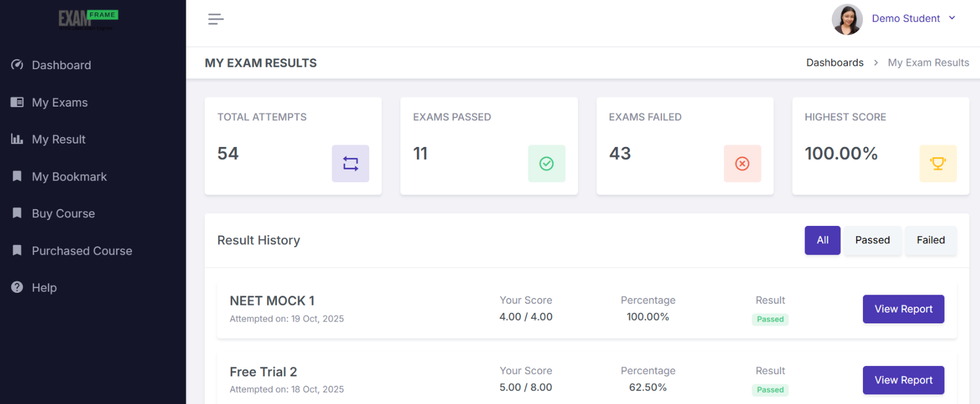
Task: Click the Help question-mark icon
Action: pos(17,287)
